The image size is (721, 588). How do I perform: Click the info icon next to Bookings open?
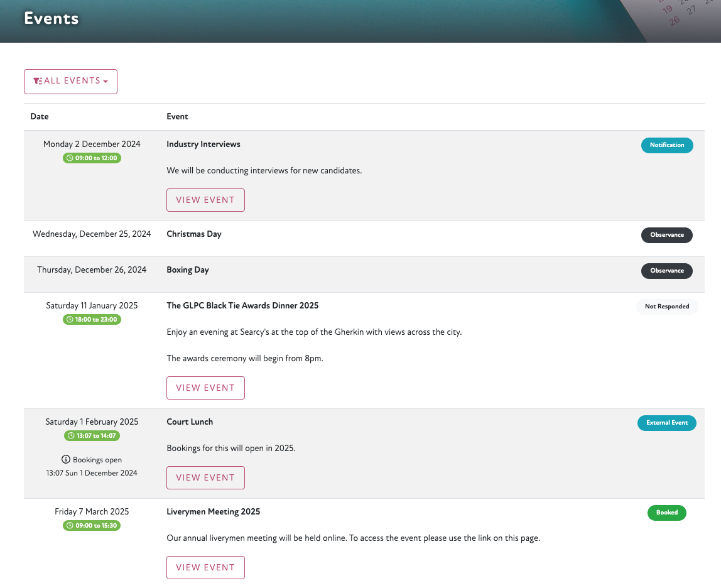pyautogui.click(x=66, y=460)
